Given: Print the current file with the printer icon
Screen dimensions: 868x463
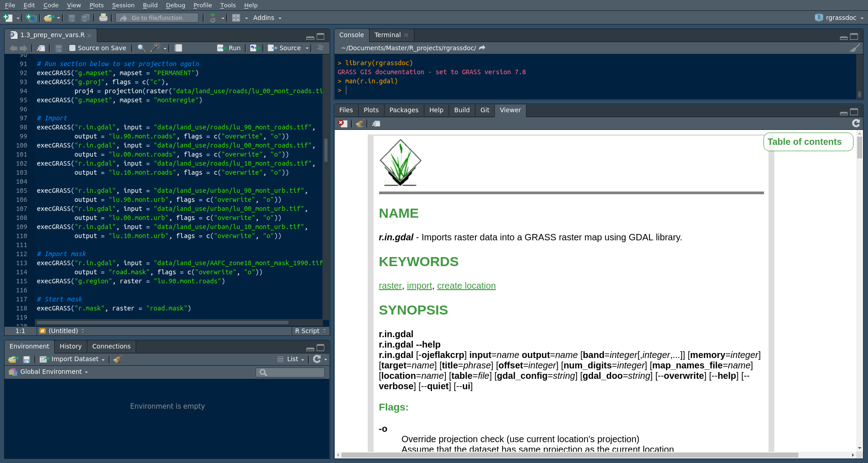Looking at the screenshot, I should tap(103, 18).
